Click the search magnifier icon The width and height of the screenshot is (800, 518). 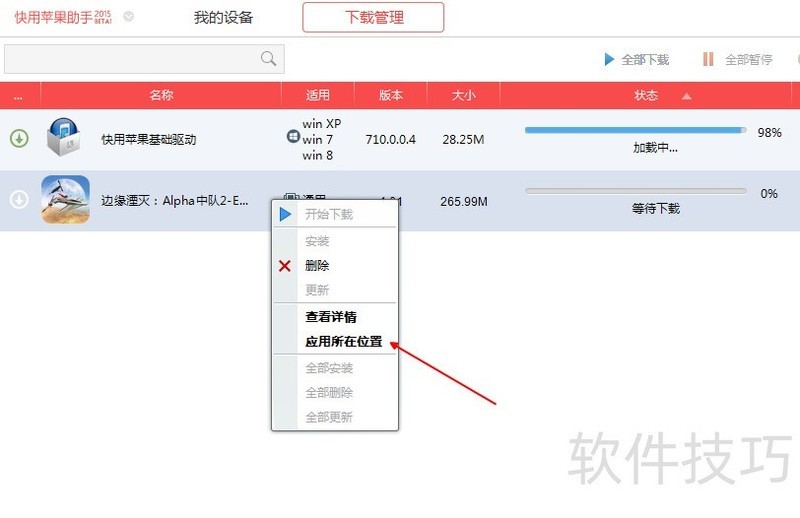tap(268, 59)
